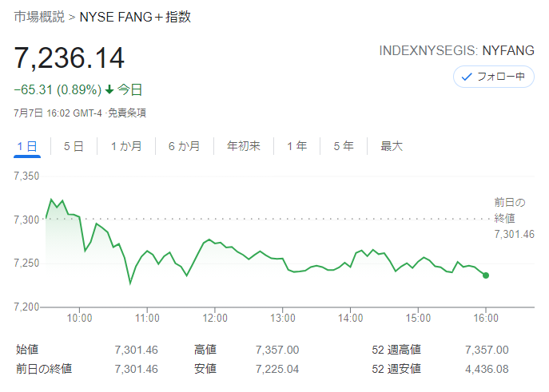549x392 pixels.
Task: Click the 12:00 time axis label
Action: click(x=215, y=318)
